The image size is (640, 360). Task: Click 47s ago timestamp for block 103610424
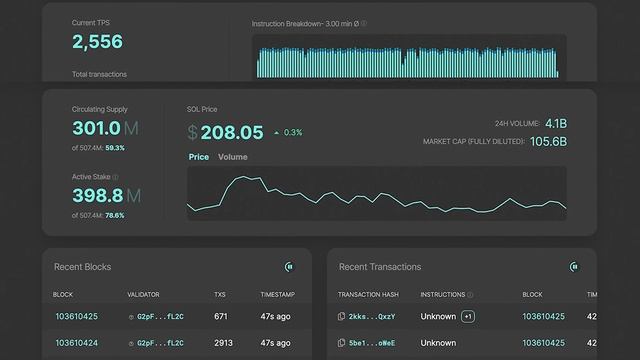click(x=276, y=343)
